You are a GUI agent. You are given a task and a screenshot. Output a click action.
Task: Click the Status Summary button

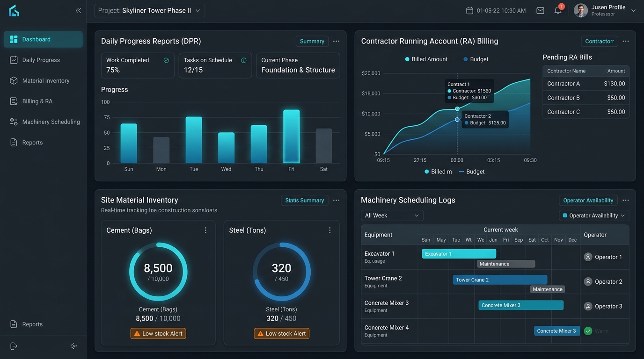click(x=305, y=200)
